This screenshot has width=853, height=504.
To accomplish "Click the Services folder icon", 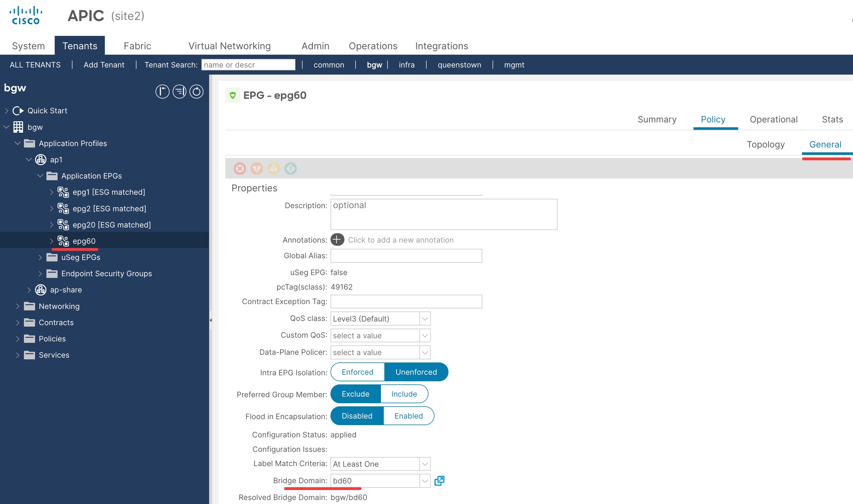I will pos(30,355).
